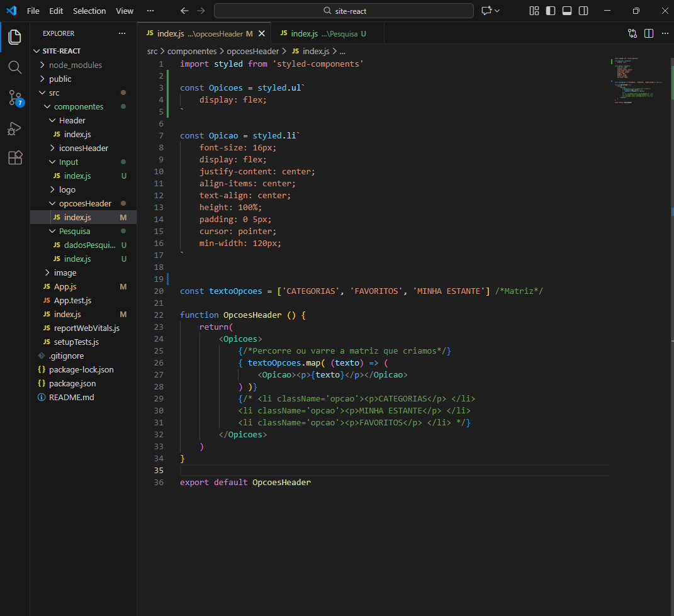Click the Split Editor Right icon
The height and width of the screenshot is (616, 674).
649,33
